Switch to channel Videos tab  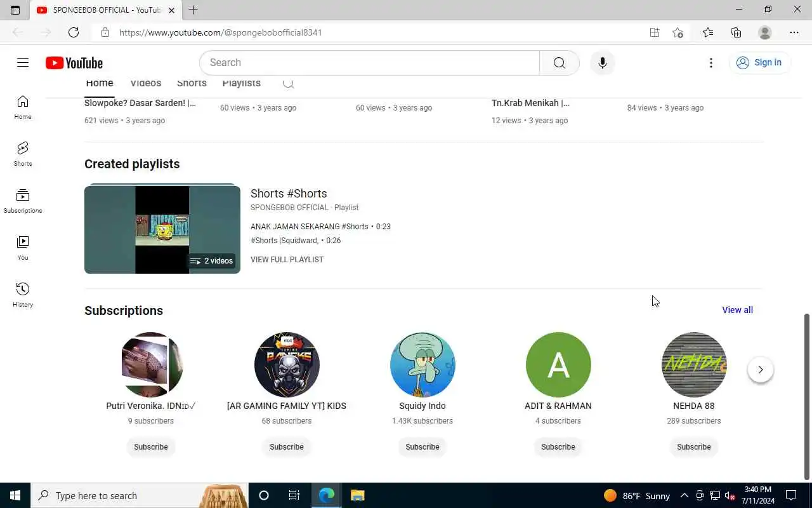coord(146,83)
